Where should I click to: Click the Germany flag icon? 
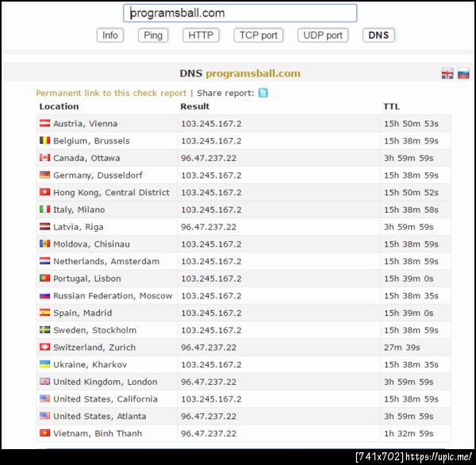coord(45,175)
